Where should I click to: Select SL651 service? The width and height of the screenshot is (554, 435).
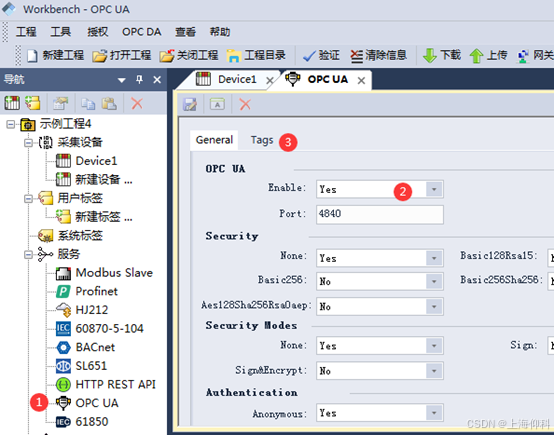click(81, 366)
